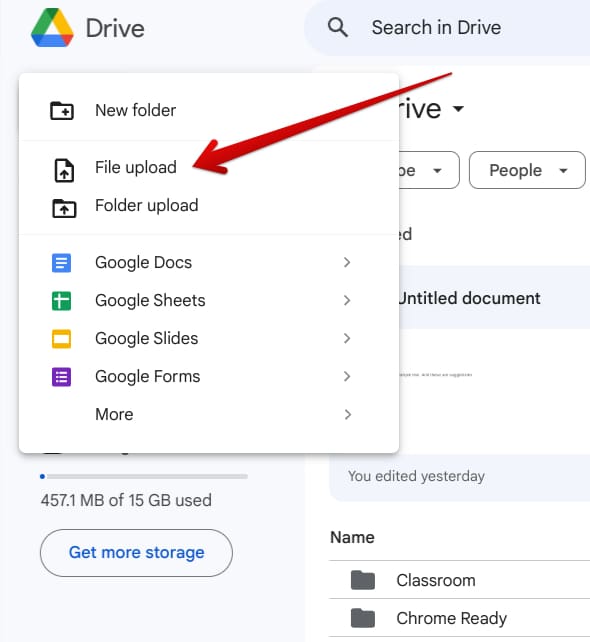Click the search magnifier icon
This screenshot has height=642, width=590.
point(338,27)
